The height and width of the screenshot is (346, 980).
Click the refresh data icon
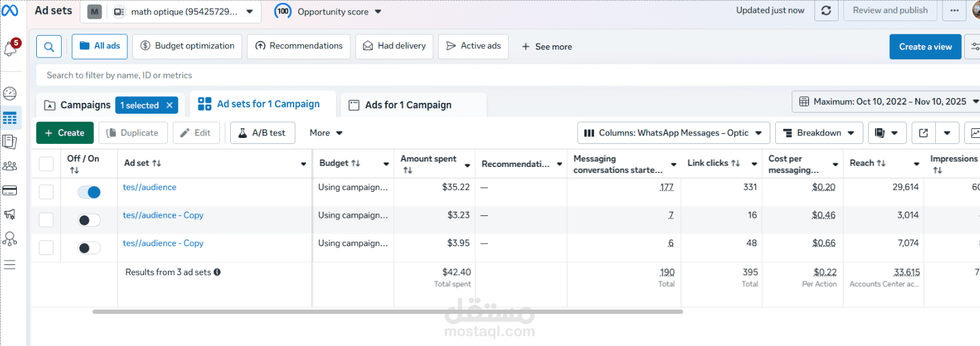826,10
